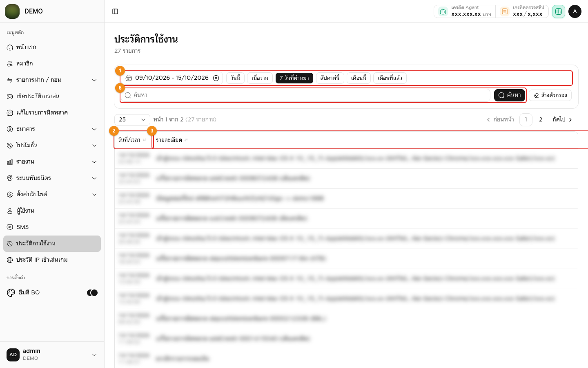The image size is (588, 368).
Task: Select the 7 วันที่ผ่านมา filter
Action: pyautogui.click(x=294, y=78)
